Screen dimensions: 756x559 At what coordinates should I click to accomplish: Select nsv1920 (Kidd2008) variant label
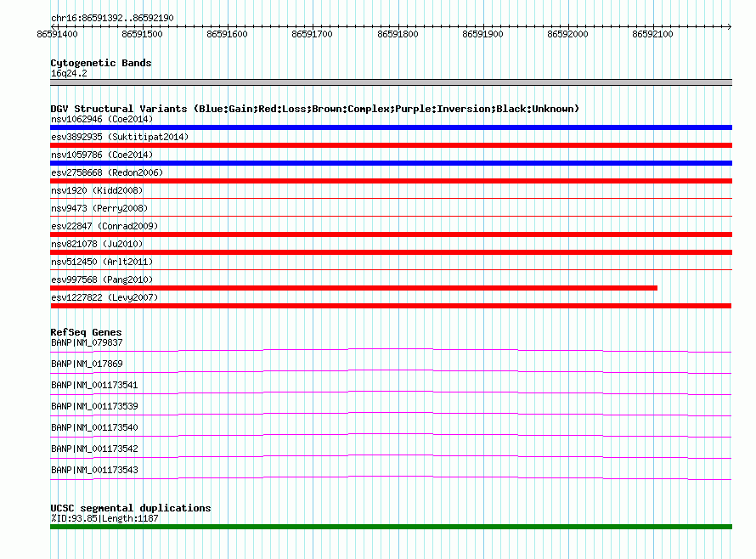pyautogui.click(x=97, y=190)
